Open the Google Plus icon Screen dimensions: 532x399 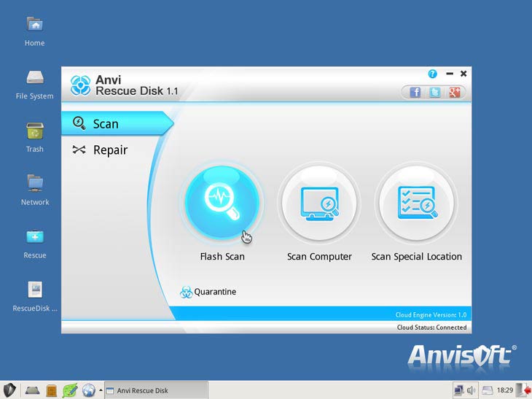454,92
